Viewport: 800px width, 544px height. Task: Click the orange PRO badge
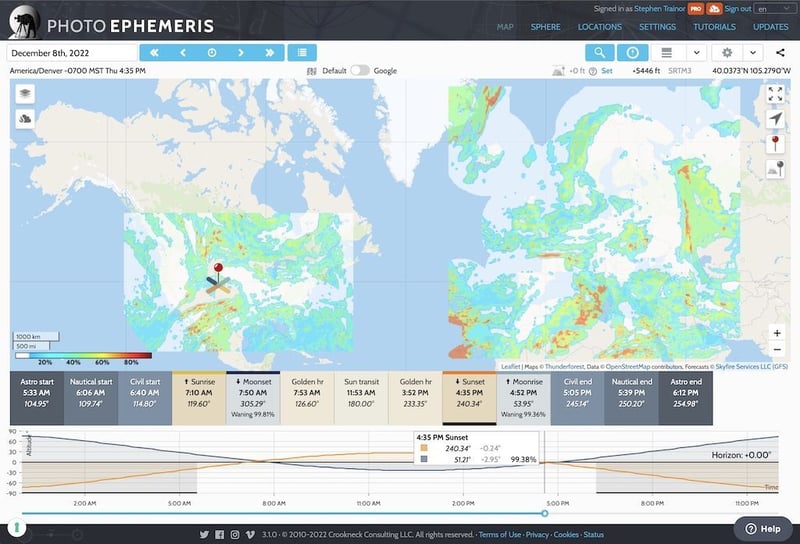click(x=696, y=9)
